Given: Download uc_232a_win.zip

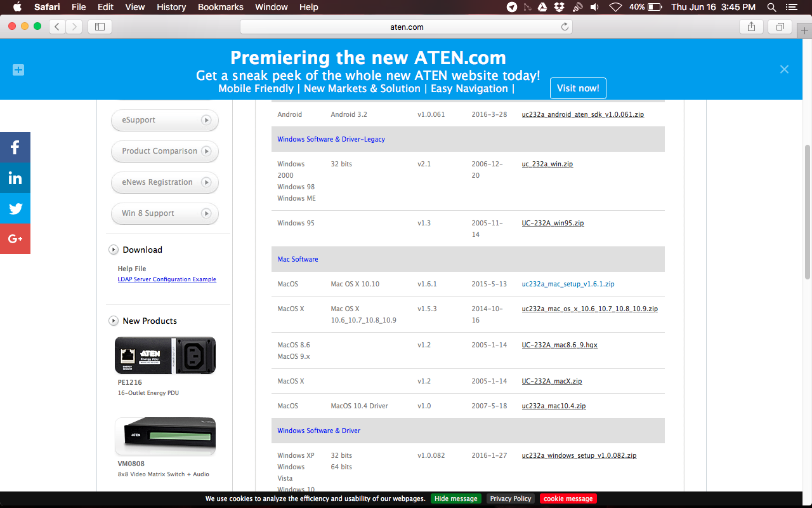Looking at the screenshot, I should tap(547, 164).
